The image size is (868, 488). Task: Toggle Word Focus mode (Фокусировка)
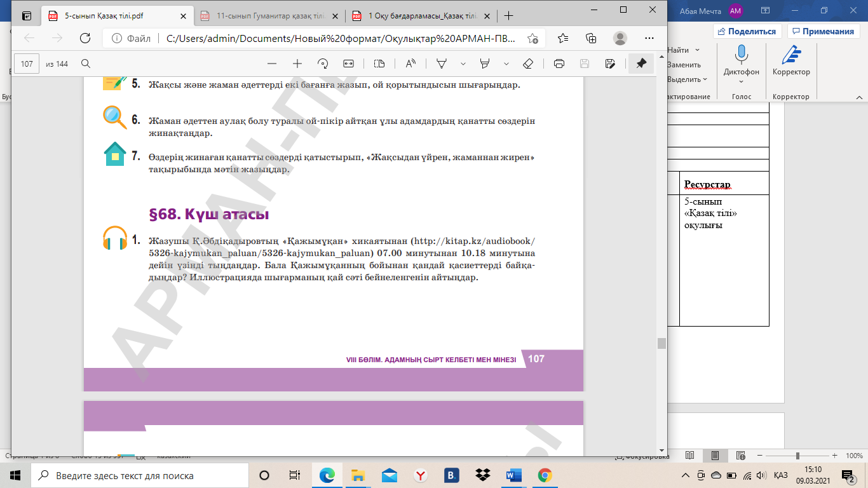642,456
